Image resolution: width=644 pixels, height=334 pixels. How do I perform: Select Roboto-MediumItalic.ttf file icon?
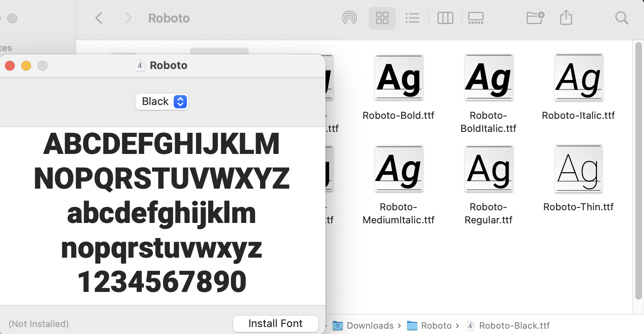pos(399,169)
